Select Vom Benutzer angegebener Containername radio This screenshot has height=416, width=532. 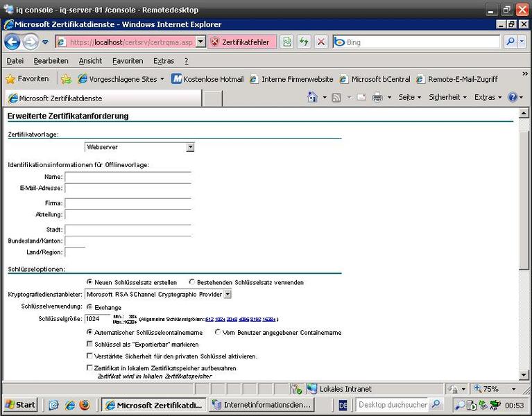[218, 332]
